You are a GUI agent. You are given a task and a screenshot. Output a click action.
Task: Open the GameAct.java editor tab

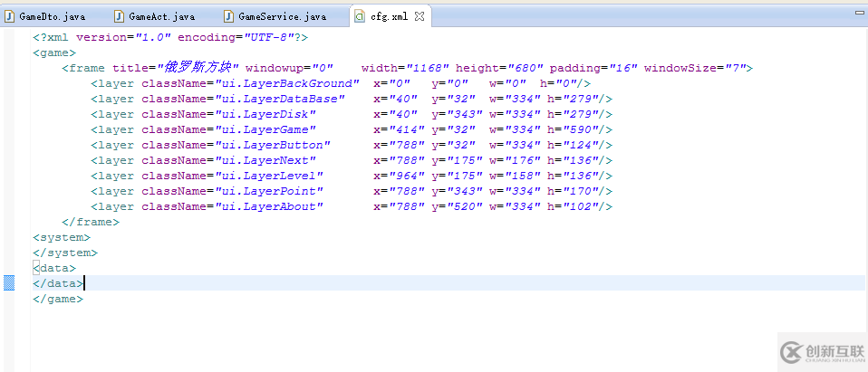154,16
